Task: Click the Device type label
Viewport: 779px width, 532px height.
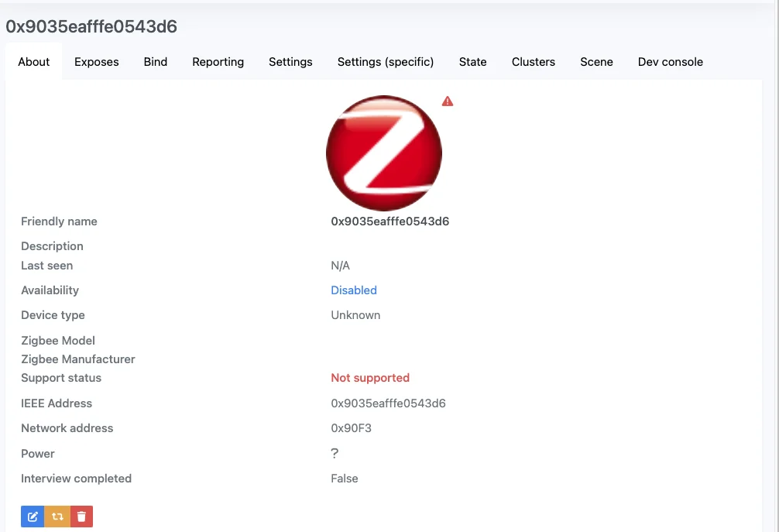Action: (53, 315)
